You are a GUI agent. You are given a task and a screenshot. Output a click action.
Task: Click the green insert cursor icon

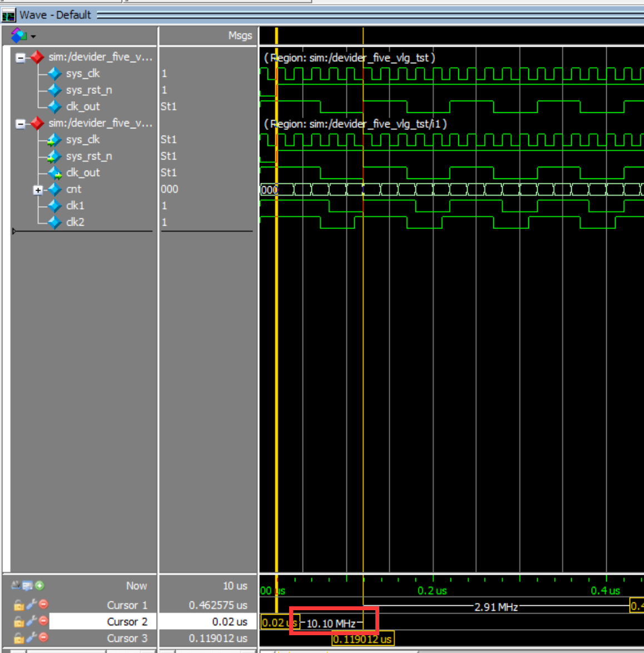click(x=39, y=586)
